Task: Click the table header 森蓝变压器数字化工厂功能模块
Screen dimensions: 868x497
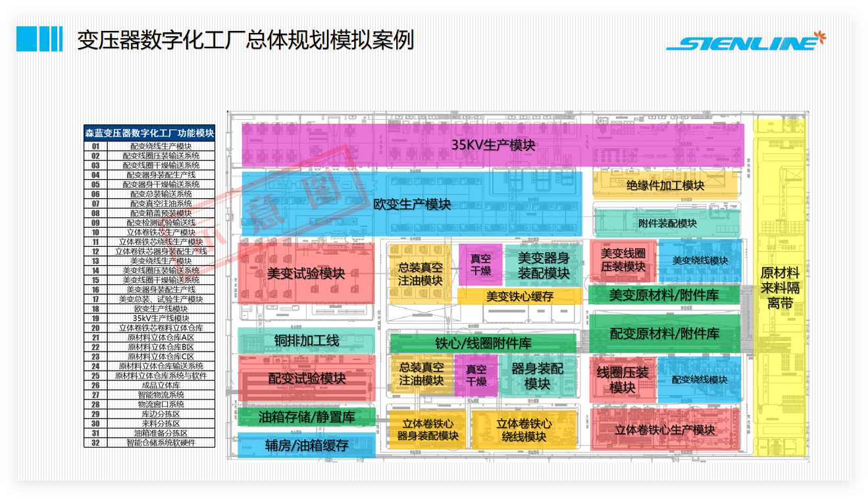Action: [x=149, y=133]
